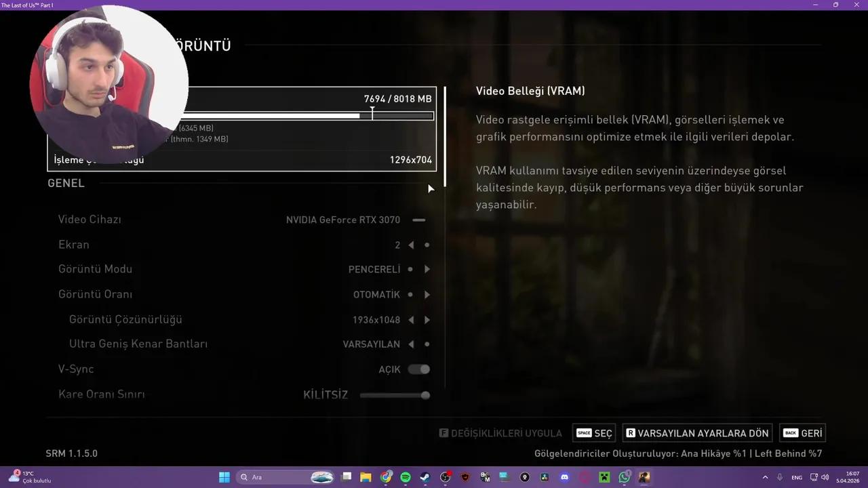The height and width of the screenshot is (488, 868).
Task: Select the Görüntü Oranı setting row
Action: click(242, 294)
